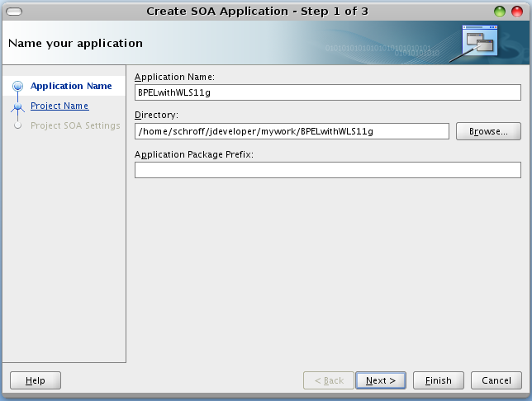Click the greyed-out Back button
This screenshot has width=532, height=401.
[327, 380]
